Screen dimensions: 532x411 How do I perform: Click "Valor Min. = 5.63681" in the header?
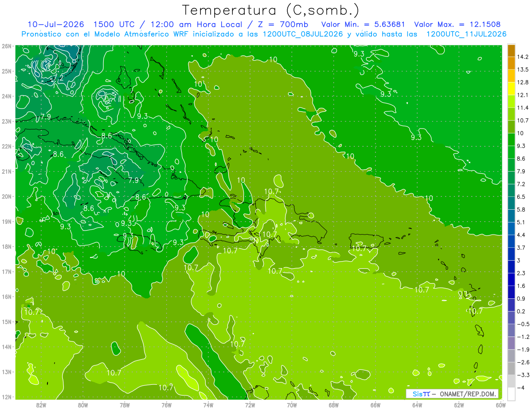click(364, 24)
